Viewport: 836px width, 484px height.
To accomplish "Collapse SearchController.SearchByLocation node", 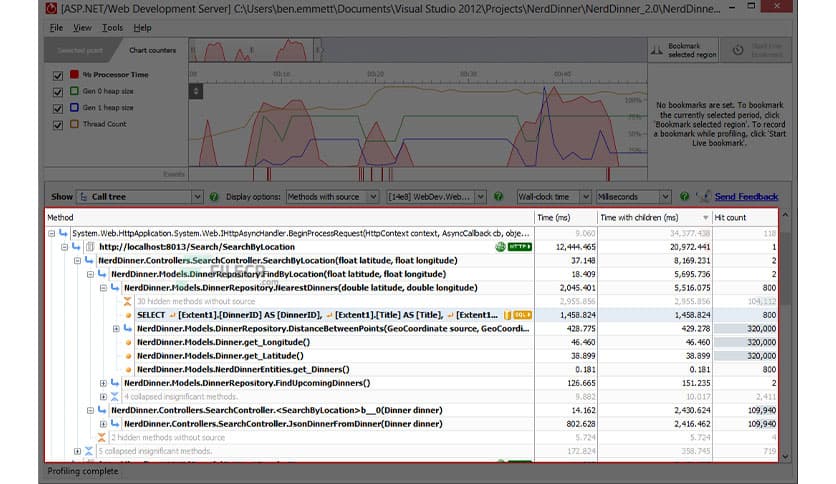I will 77,261.
